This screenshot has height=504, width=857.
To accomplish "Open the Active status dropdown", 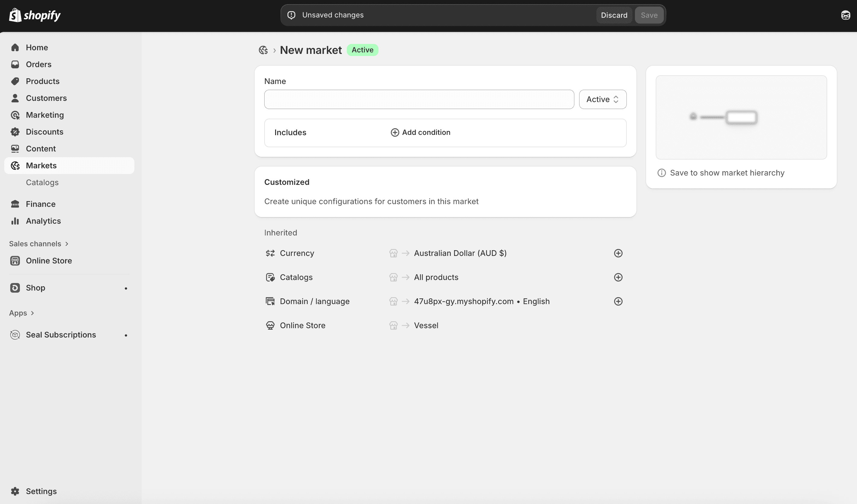I will click(602, 99).
